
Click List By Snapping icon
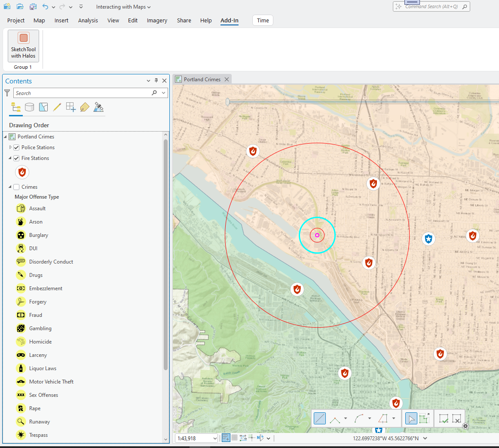(x=71, y=107)
